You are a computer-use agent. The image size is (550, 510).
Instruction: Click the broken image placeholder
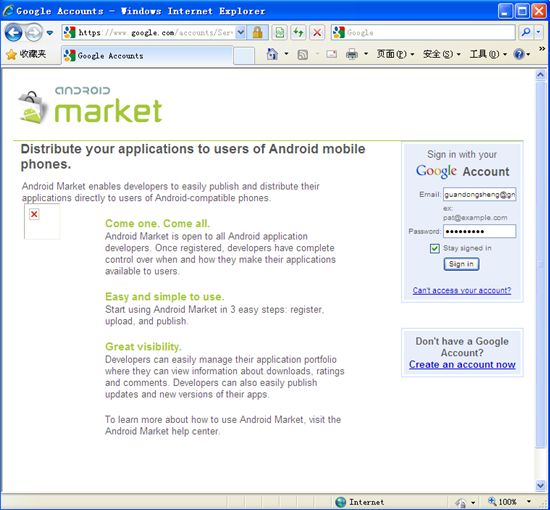tap(42, 221)
